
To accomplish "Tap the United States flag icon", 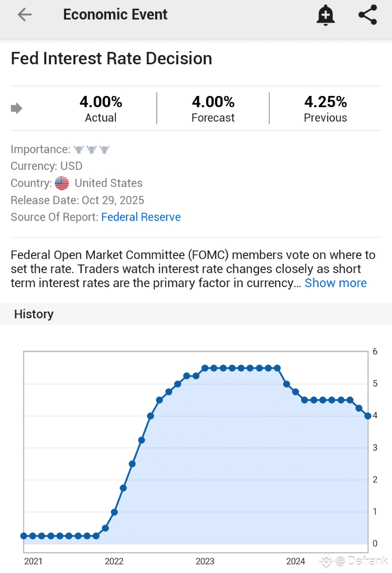I will point(62,184).
